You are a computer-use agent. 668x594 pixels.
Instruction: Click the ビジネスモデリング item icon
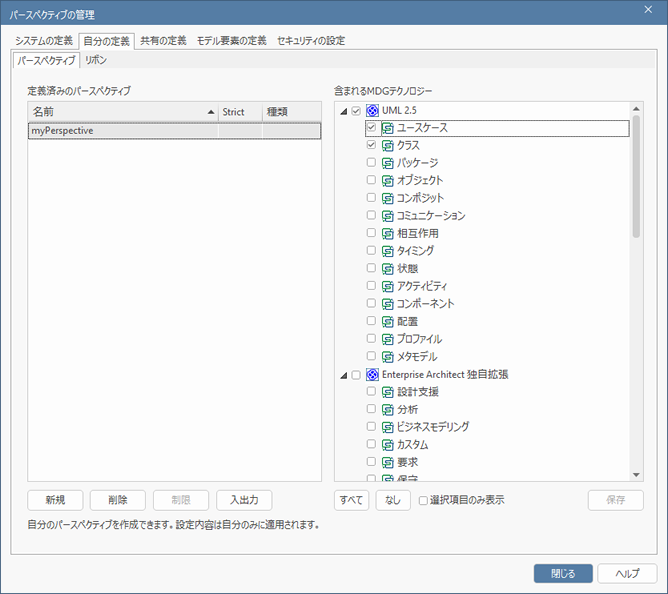click(388, 427)
